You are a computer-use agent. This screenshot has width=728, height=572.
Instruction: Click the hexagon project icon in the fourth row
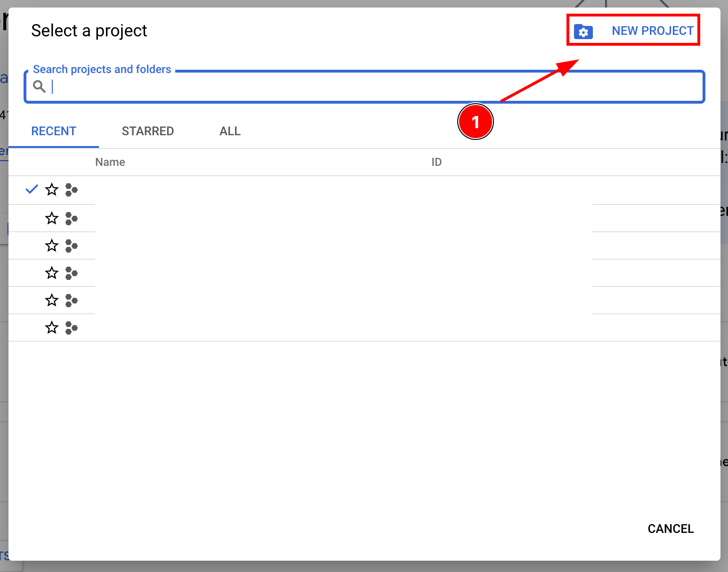click(x=71, y=273)
